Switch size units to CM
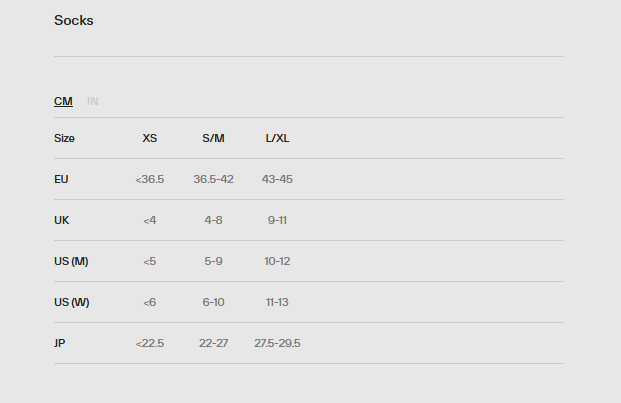 pos(63,101)
